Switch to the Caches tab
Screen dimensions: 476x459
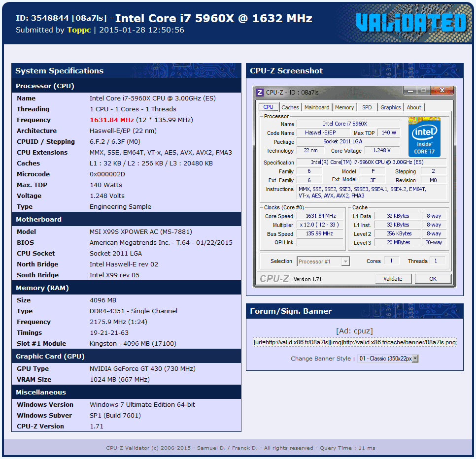290,107
